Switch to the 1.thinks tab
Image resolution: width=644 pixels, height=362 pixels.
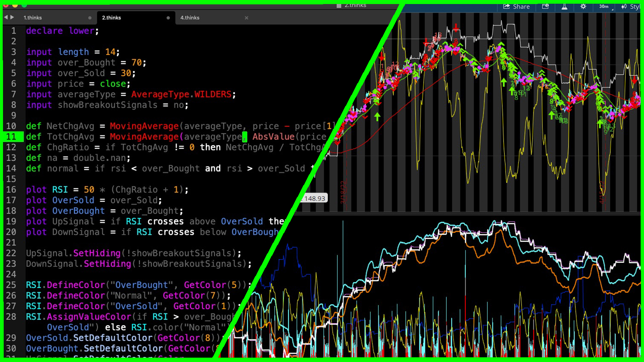pyautogui.click(x=33, y=18)
